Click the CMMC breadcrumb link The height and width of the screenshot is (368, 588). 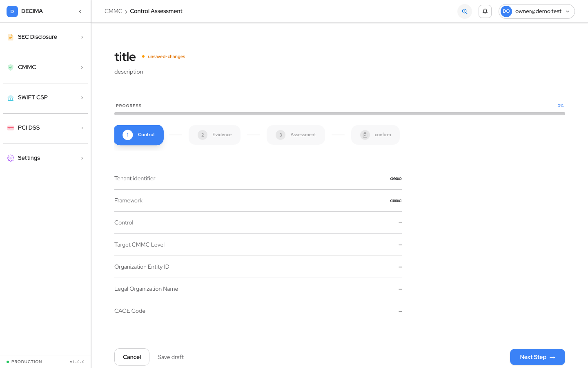114,11
